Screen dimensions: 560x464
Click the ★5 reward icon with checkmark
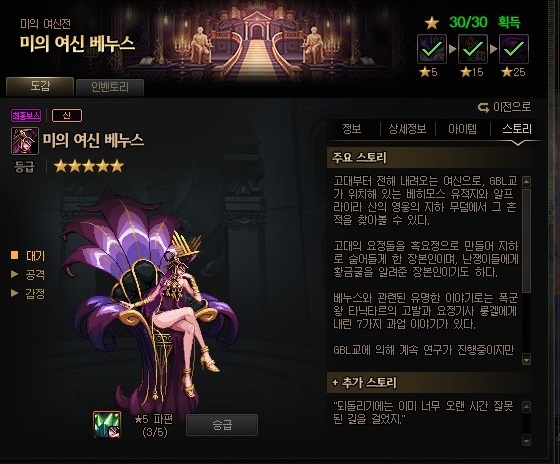[432, 49]
